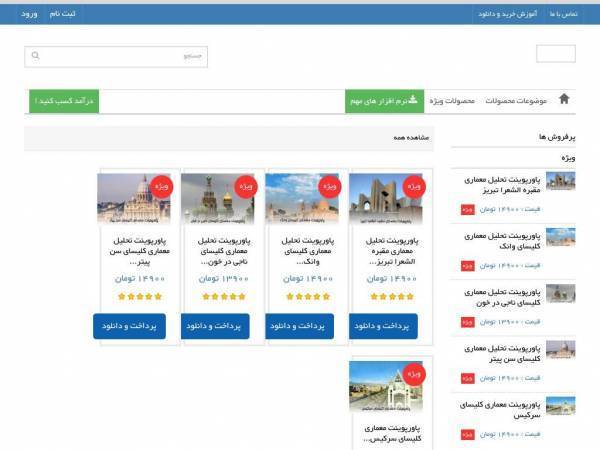Click پرفروش ها sidebar heading
600x450 pixels.
557,137
